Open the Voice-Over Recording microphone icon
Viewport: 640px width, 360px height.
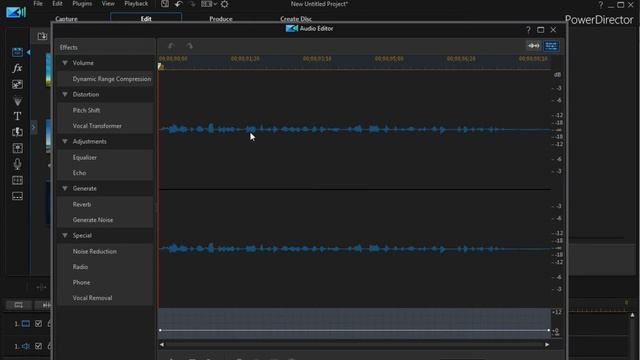17,164
